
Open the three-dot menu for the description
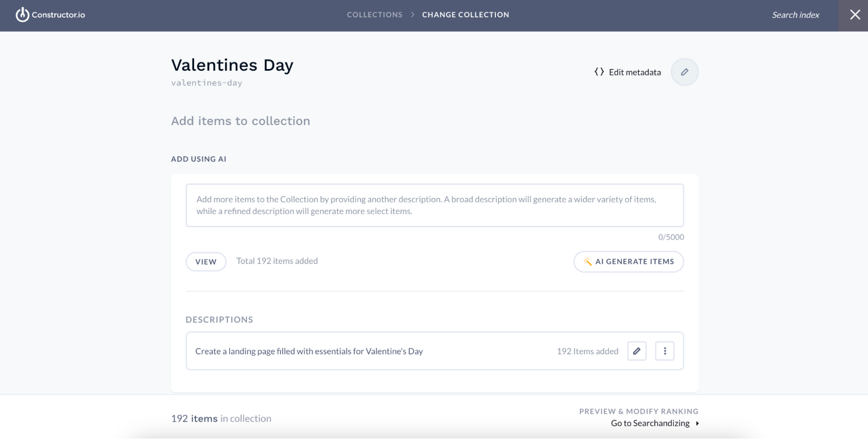click(664, 351)
